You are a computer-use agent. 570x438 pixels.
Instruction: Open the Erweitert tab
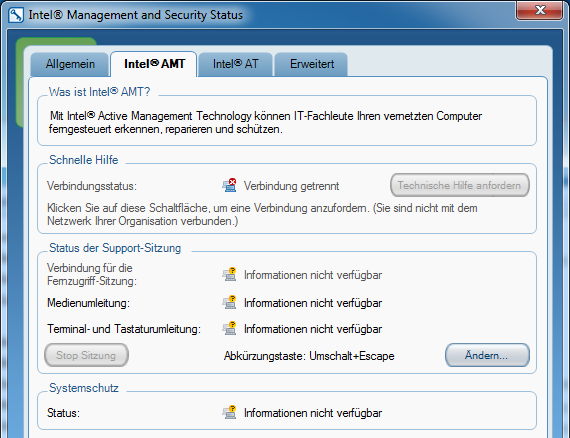tap(312, 64)
